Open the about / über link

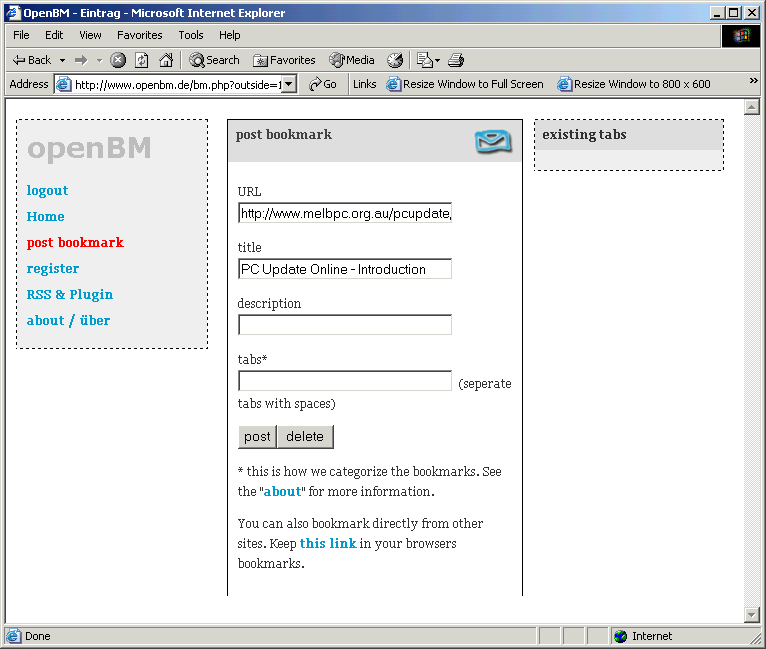[68, 320]
